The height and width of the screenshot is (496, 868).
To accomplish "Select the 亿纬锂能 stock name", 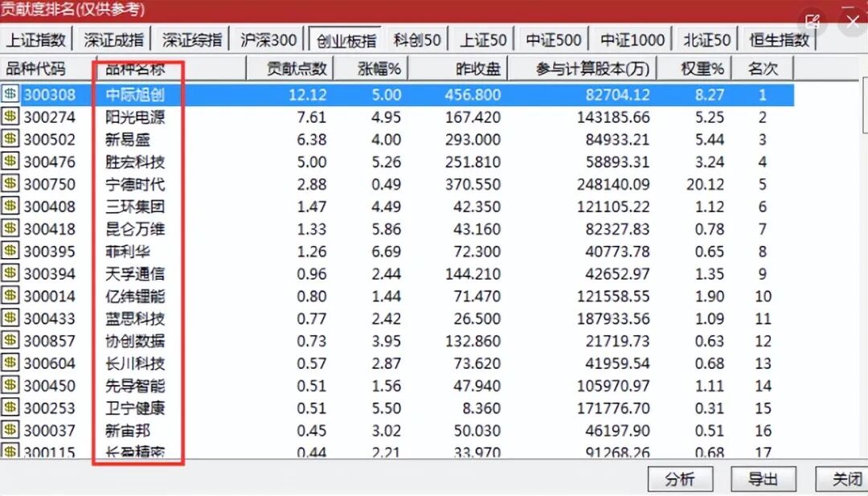I will pyautogui.click(x=135, y=296).
